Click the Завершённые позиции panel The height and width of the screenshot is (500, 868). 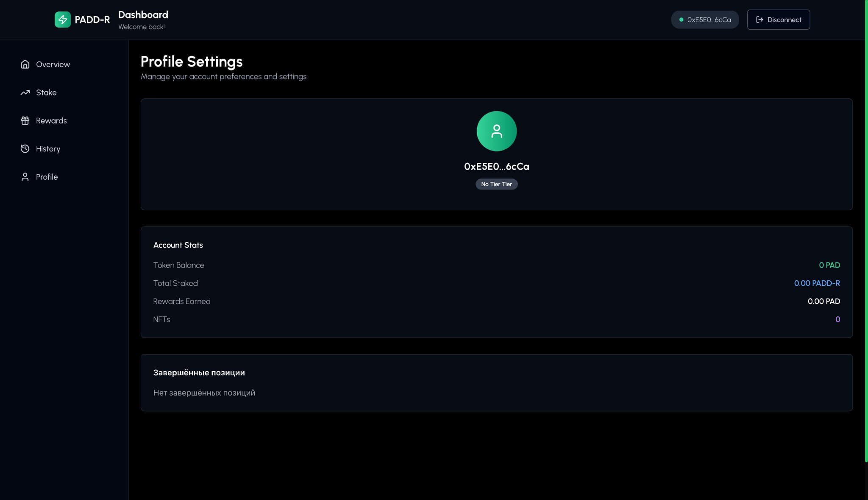[x=496, y=382]
